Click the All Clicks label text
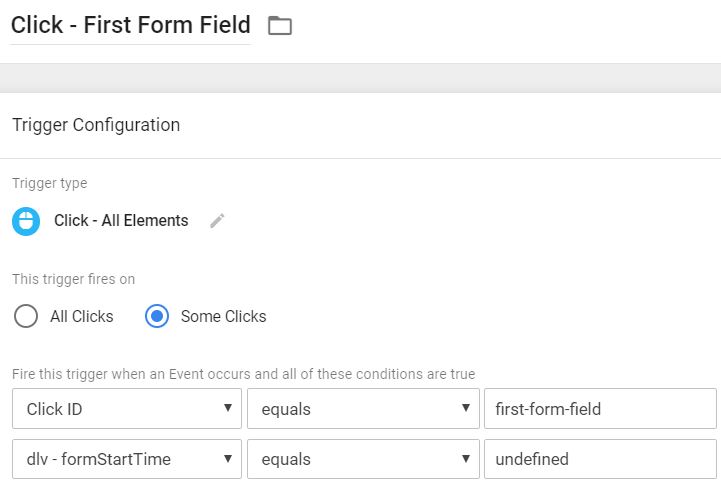This screenshot has width=721, height=490. pyautogui.click(x=82, y=316)
